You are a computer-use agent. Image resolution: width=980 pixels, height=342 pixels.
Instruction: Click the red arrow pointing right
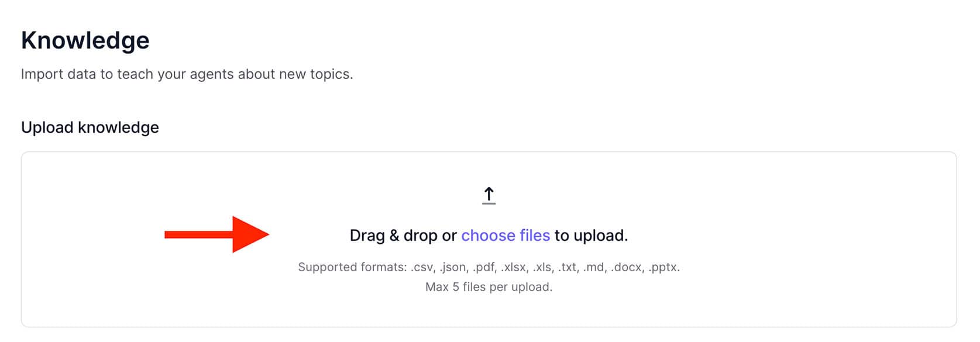[x=216, y=234]
